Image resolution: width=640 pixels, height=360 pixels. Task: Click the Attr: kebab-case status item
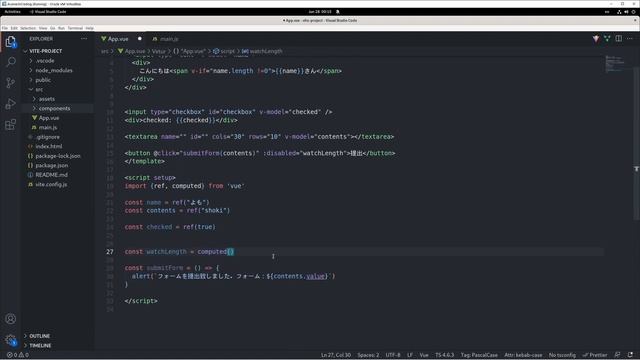click(x=523, y=355)
